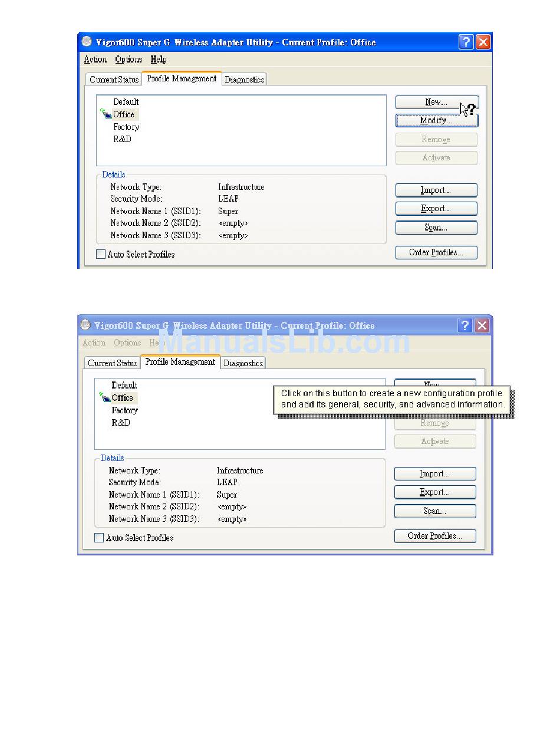
Task: Select the R&D profile in the upper dialog
Action: 122,139
